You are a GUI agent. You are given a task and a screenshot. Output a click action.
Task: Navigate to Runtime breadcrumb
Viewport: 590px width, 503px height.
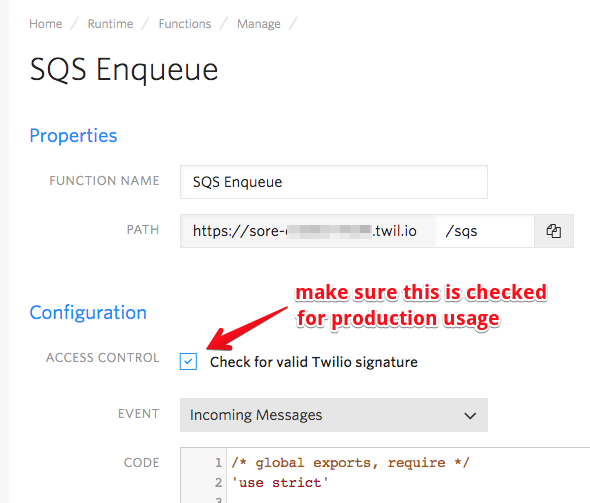[110, 24]
